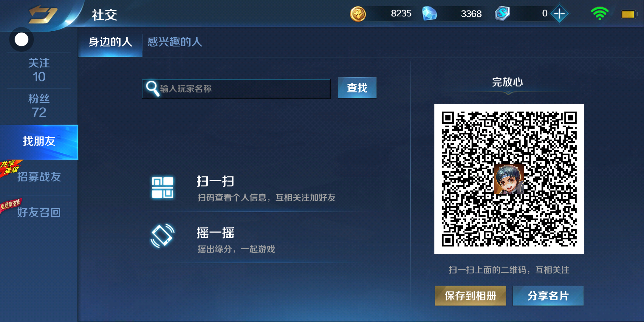The width and height of the screenshot is (644, 322).
Task: Switch to the 感兴趣的人 tab
Action: click(x=175, y=42)
